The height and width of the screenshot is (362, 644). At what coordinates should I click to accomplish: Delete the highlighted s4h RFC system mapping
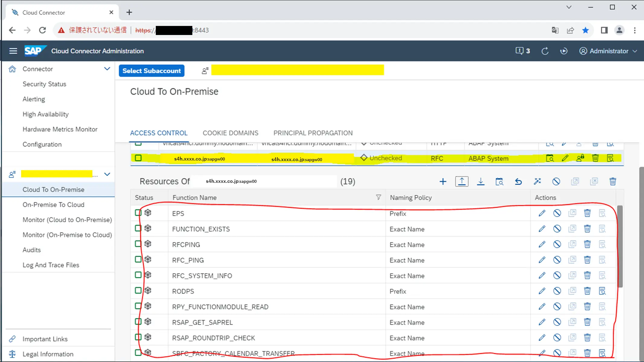point(595,158)
